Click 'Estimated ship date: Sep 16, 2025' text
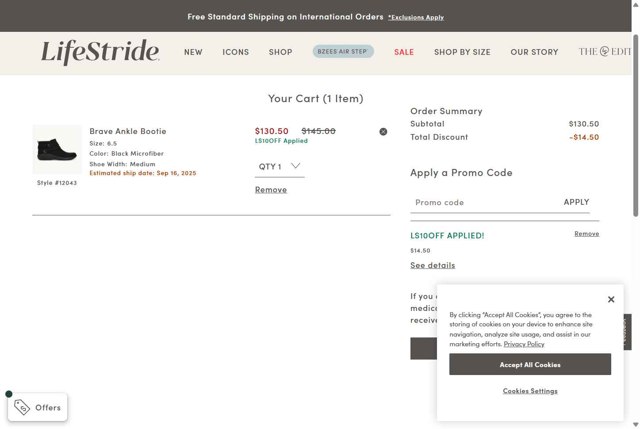This screenshot has height=429, width=640. coord(143,173)
